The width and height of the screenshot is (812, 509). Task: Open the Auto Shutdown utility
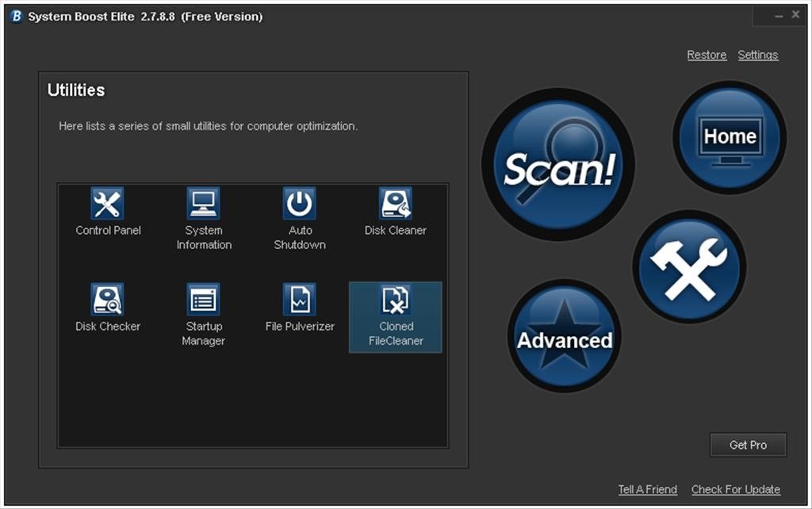[x=299, y=219]
